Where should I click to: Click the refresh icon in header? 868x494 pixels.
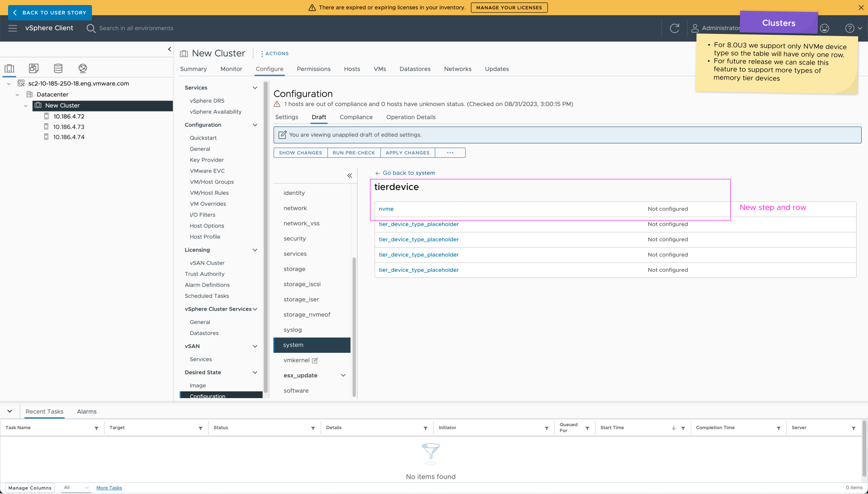coord(674,28)
